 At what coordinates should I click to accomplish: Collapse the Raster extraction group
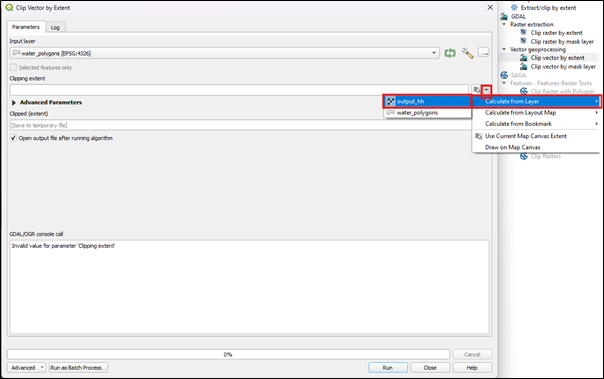(x=504, y=24)
